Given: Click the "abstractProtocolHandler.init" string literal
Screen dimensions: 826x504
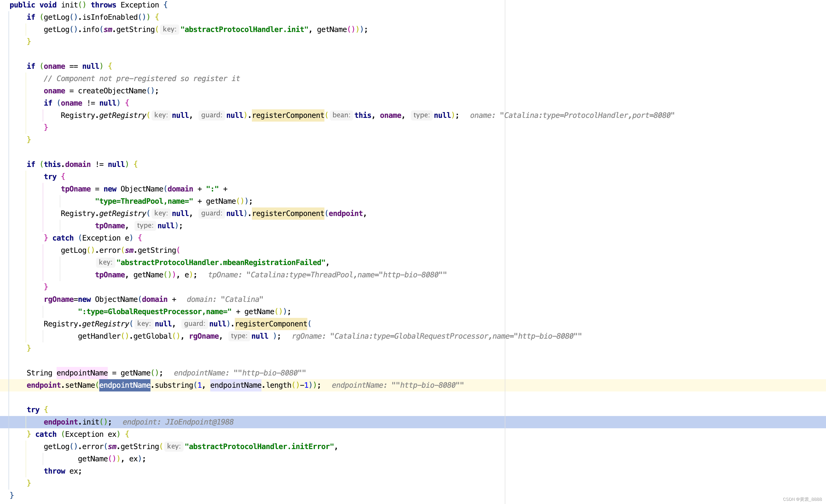Looking at the screenshot, I should (244, 30).
